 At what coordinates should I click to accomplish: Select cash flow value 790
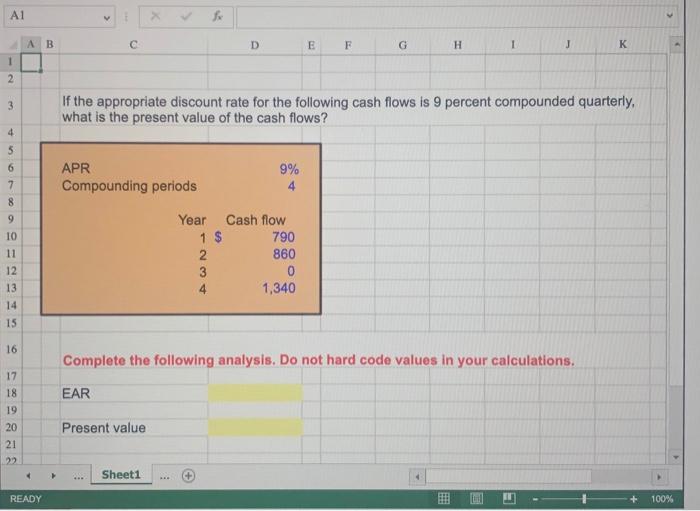(283, 237)
